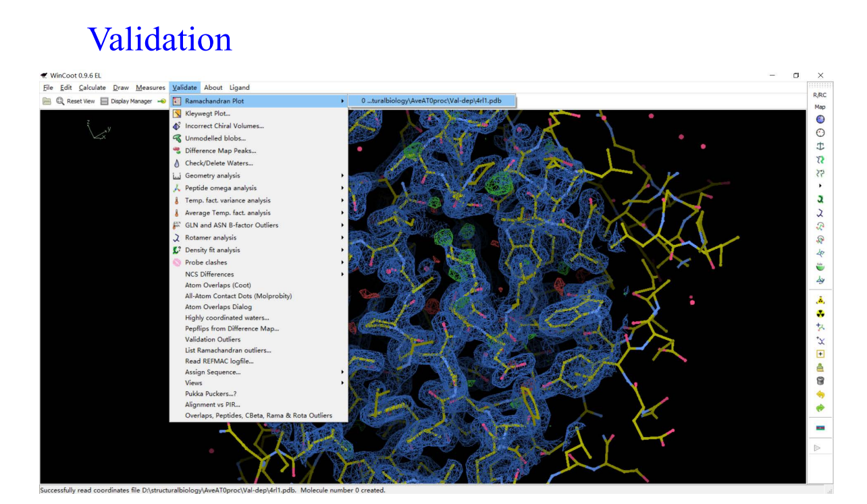
Task: Expand Peptide omega analysis submenu
Action: [x=259, y=188]
